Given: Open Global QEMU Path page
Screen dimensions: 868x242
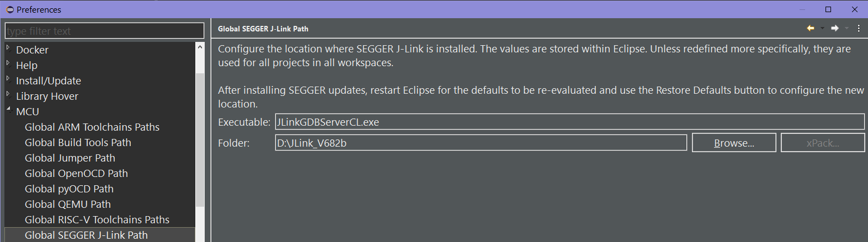Looking at the screenshot, I should tap(68, 204).
